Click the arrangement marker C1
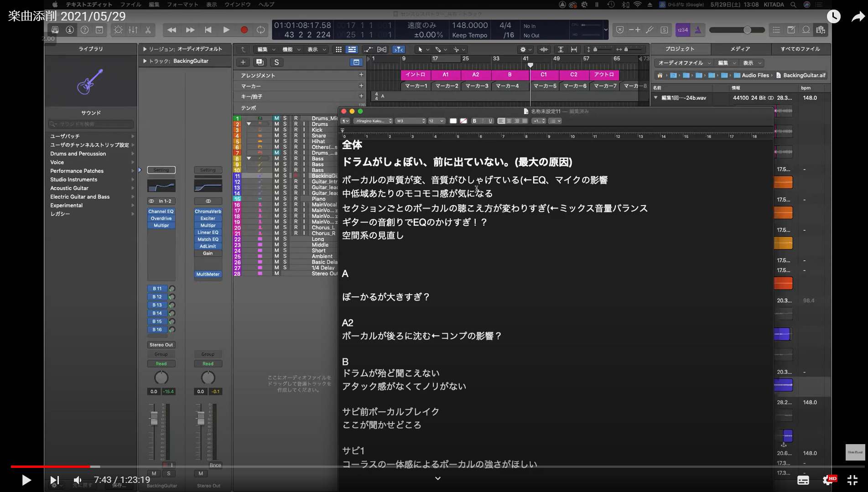 [544, 75]
